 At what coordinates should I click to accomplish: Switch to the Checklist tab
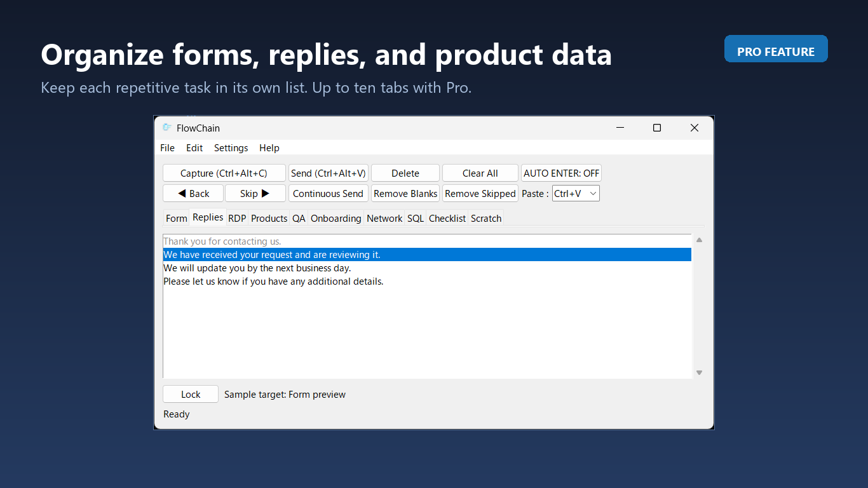[447, 218]
